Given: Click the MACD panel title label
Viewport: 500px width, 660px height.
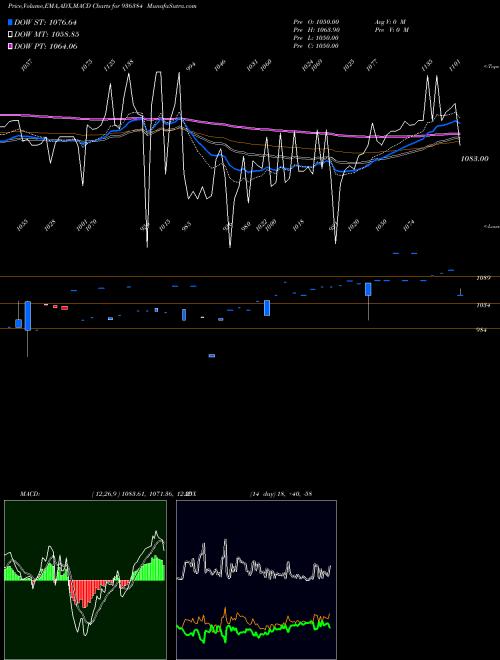Looking at the screenshot, I should (30, 494).
